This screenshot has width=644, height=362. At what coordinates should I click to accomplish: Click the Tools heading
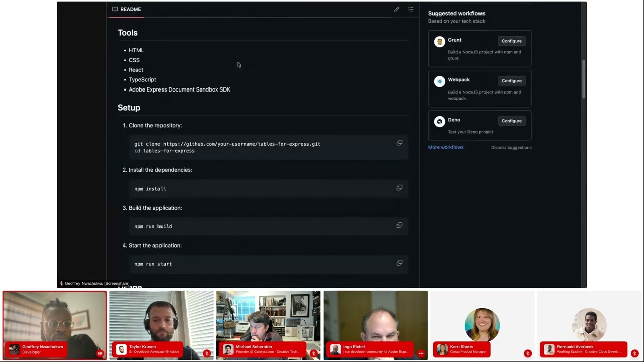[x=128, y=33]
